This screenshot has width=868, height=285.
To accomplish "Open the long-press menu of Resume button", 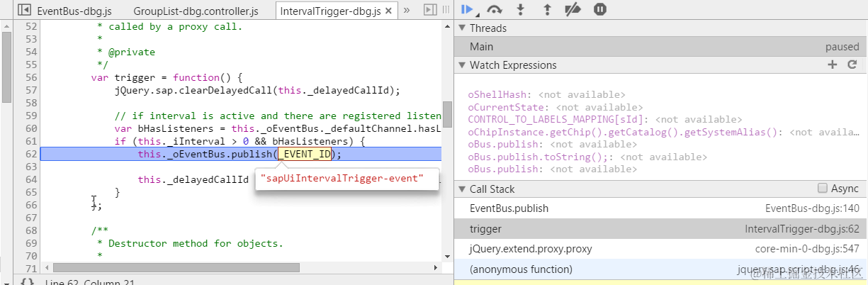I will 478,15.
